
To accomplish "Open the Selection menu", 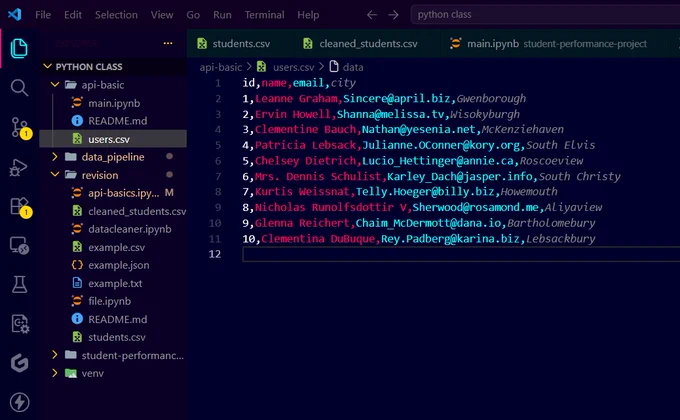I will coord(116,15).
